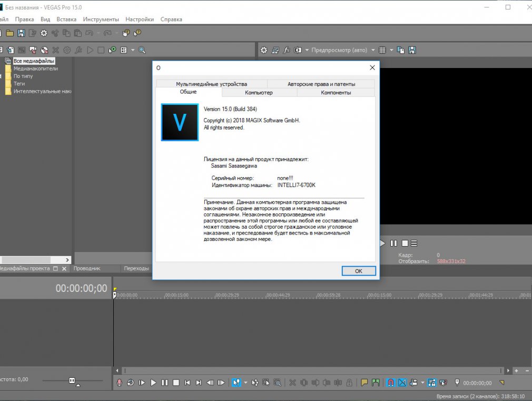Screen dimensions: 532x401
Task: Close the About dialog with X
Action: [372, 67]
